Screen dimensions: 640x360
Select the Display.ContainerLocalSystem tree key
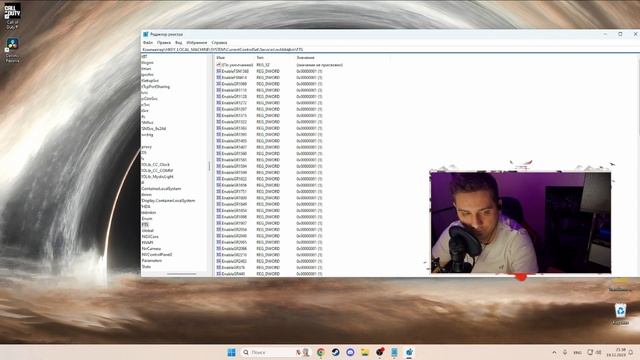168,200
